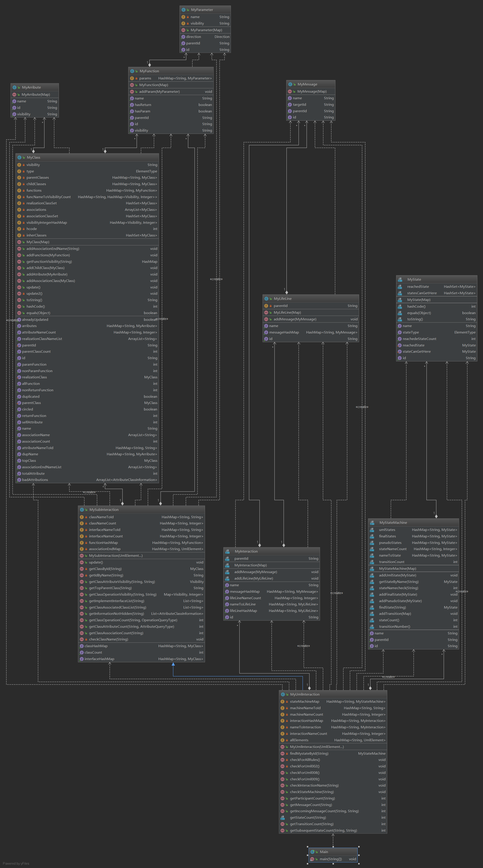Select the MyClass node title
The image size is (483, 868).
click(33, 157)
